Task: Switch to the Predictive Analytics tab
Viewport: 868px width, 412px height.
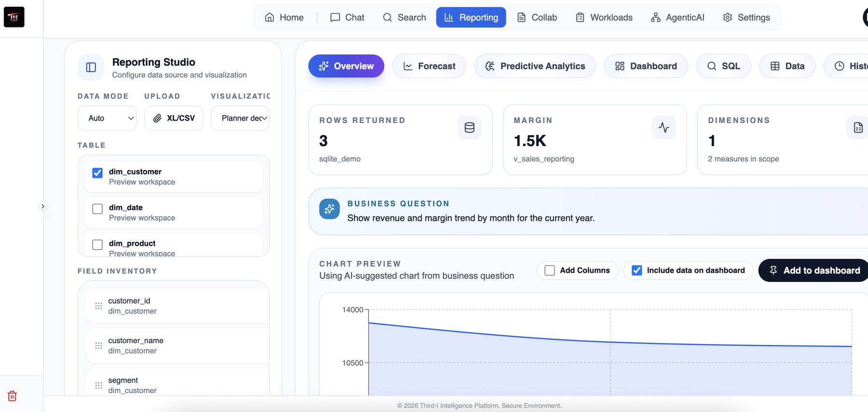Action: pyautogui.click(x=535, y=66)
